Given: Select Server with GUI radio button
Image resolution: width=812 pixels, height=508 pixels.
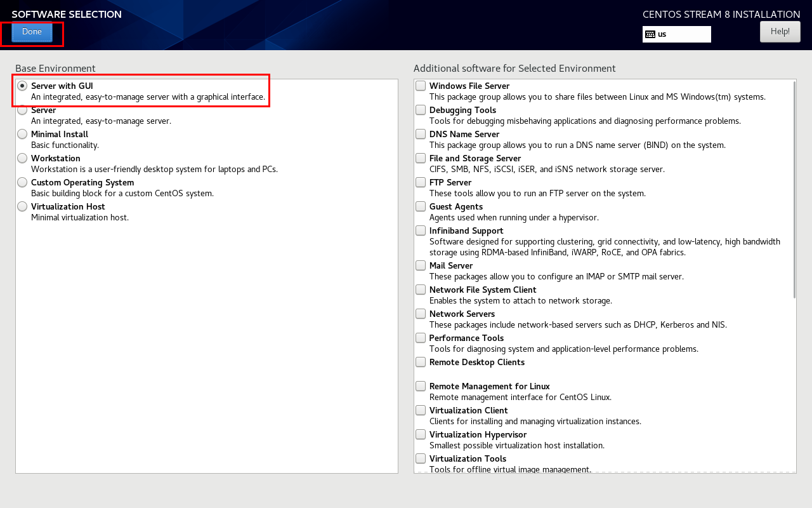Looking at the screenshot, I should [x=22, y=86].
